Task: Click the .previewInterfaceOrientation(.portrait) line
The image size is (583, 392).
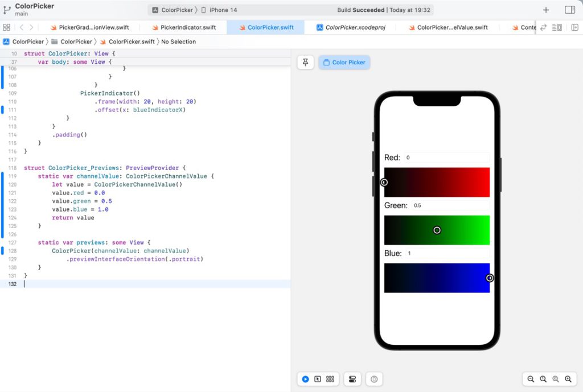Action: [134, 259]
